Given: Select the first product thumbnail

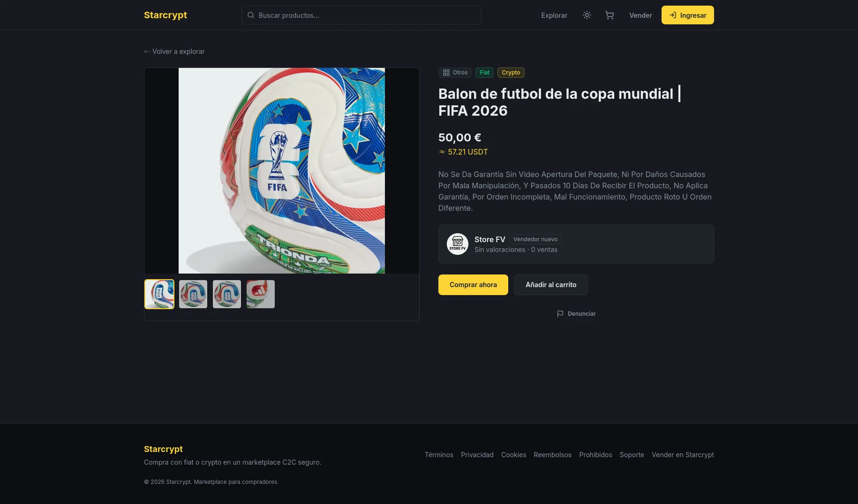Looking at the screenshot, I should pos(159,294).
